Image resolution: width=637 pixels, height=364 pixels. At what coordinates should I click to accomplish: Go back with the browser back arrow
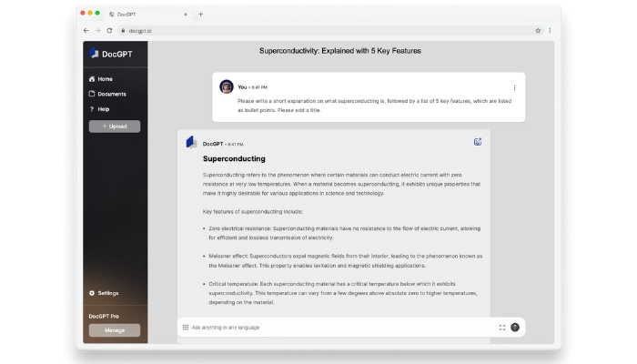(86, 30)
